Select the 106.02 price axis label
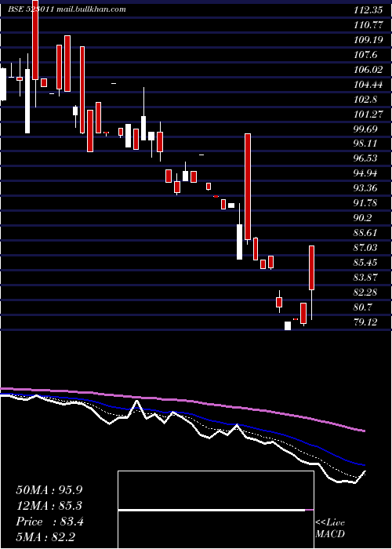Screen dimensions: 392x549 click(368, 70)
